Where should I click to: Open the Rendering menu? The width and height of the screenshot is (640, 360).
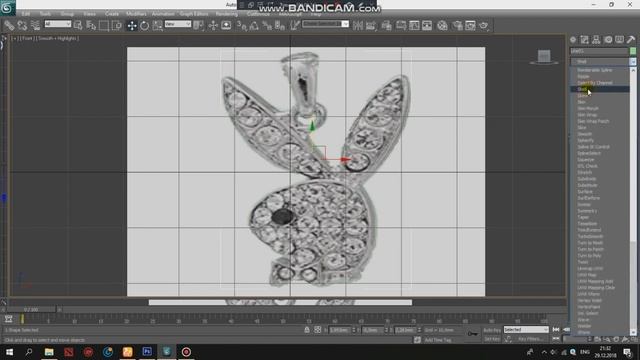point(227,14)
